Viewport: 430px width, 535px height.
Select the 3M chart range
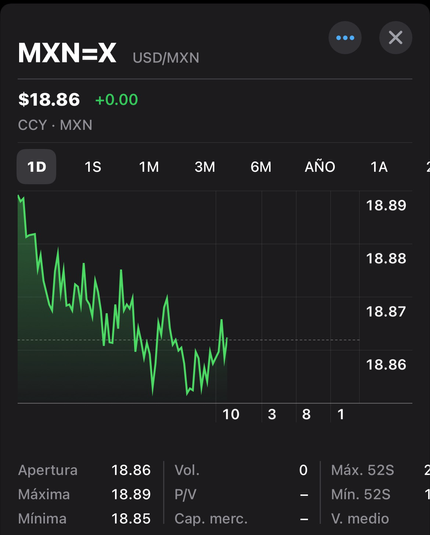[x=205, y=167]
